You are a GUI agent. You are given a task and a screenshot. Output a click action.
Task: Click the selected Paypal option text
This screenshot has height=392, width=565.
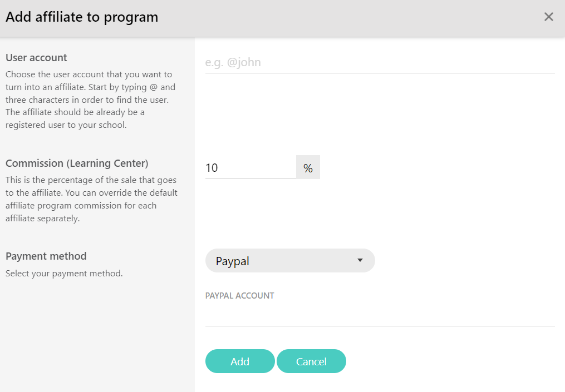coord(233,261)
